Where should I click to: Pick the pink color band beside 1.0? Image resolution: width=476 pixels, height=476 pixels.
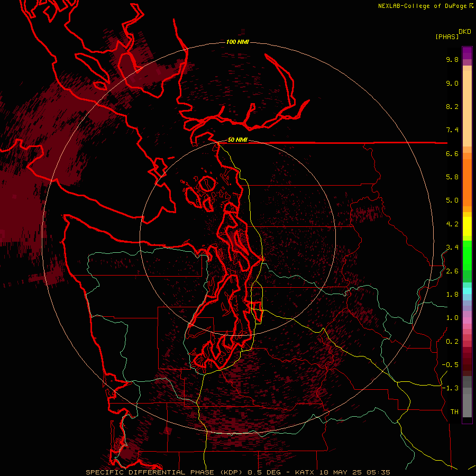(467, 321)
